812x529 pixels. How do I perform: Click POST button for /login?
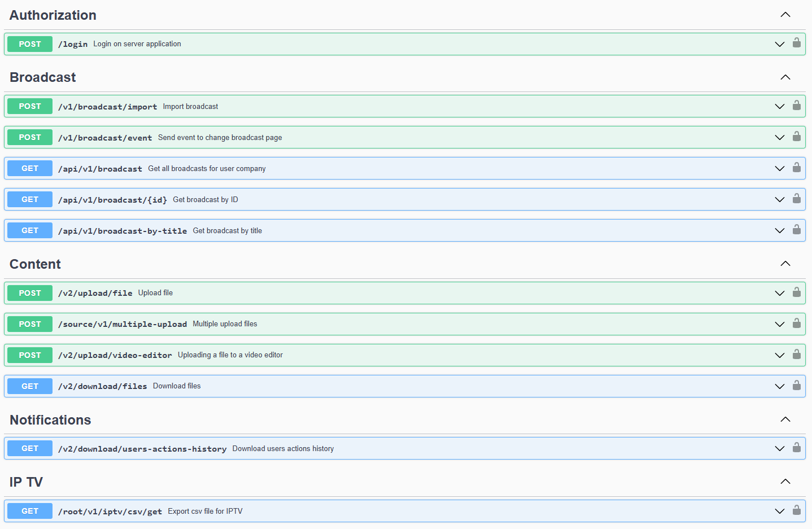point(30,44)
